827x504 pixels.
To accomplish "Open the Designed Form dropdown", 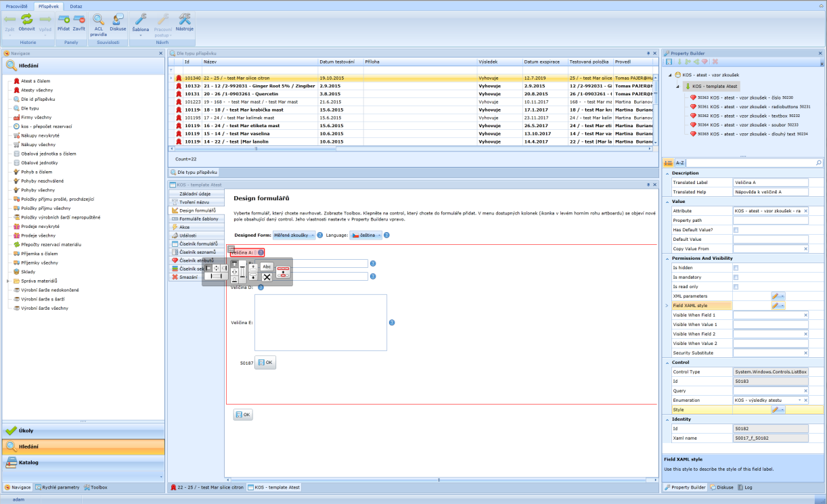I will pos(294,235).
